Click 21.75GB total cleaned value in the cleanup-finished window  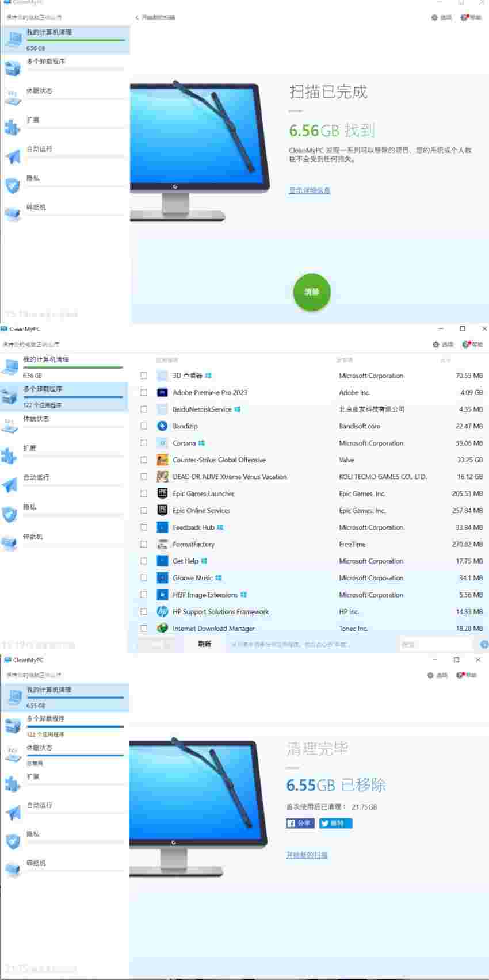[x=364, y=807]
